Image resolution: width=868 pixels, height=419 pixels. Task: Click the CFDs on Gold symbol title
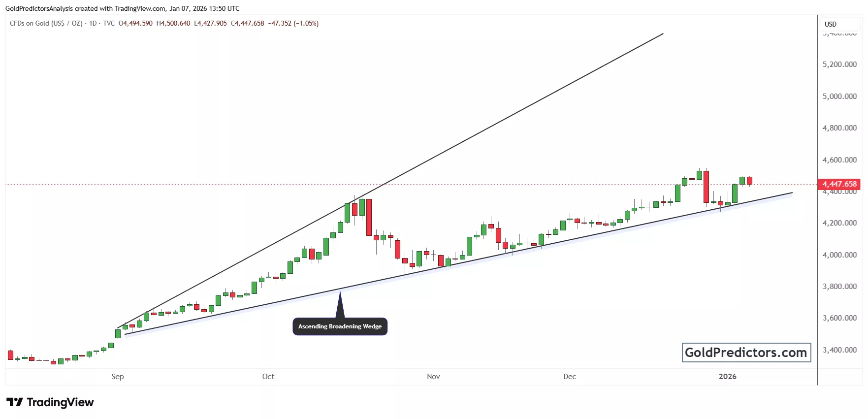coord(46,23)
